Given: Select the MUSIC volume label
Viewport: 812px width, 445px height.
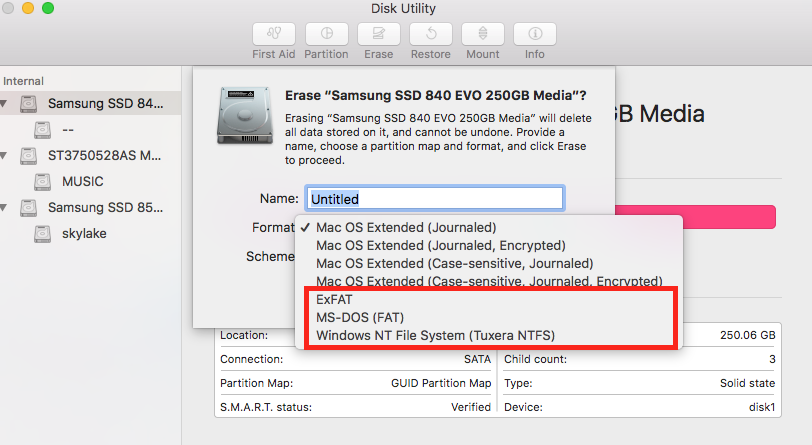Looking at the screenshot, I should [x=83, y=181].
